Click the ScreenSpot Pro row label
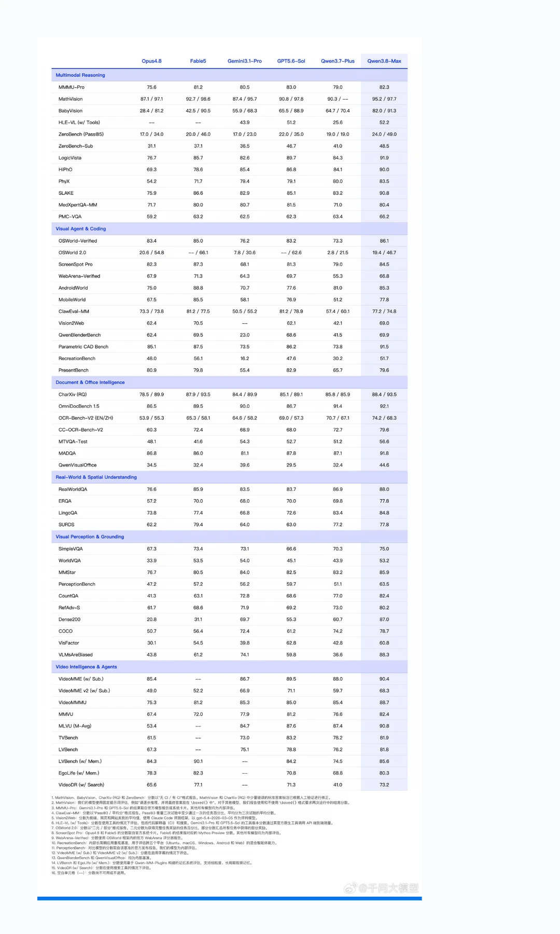This screenshot has height=934, width=560. pyautogui.click(x=76, y=265)
